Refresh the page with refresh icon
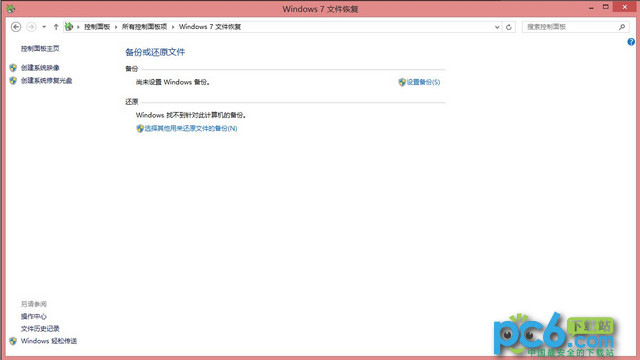 tap(509, 27)
